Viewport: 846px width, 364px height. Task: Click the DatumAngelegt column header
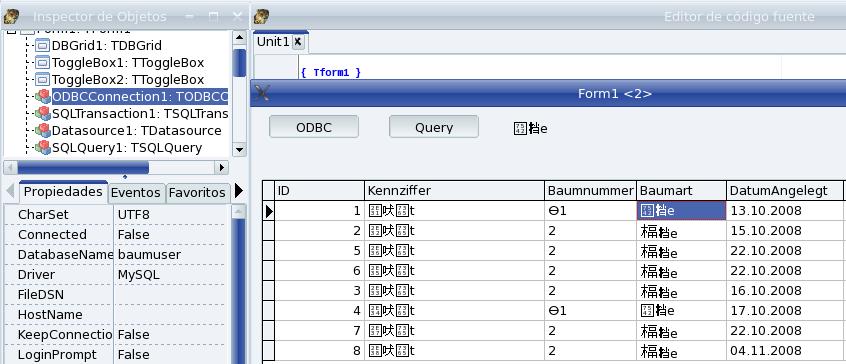coord(784,190)
